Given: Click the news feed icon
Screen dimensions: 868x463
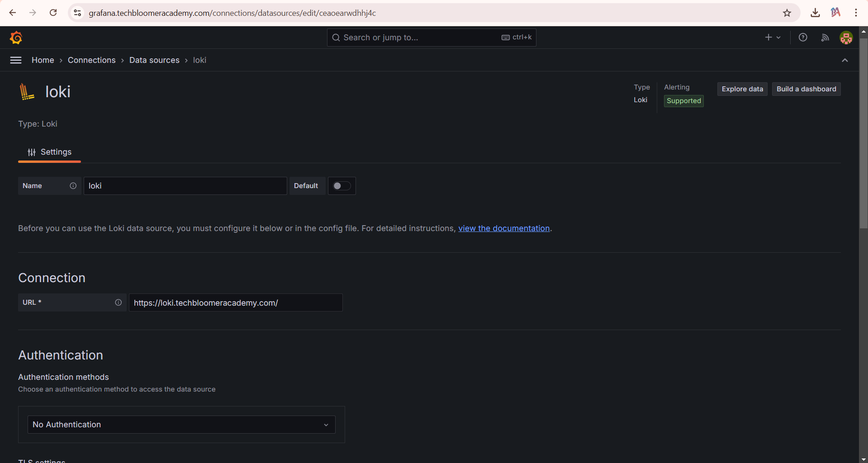Looking at the screenshot, I should (825, 37).
